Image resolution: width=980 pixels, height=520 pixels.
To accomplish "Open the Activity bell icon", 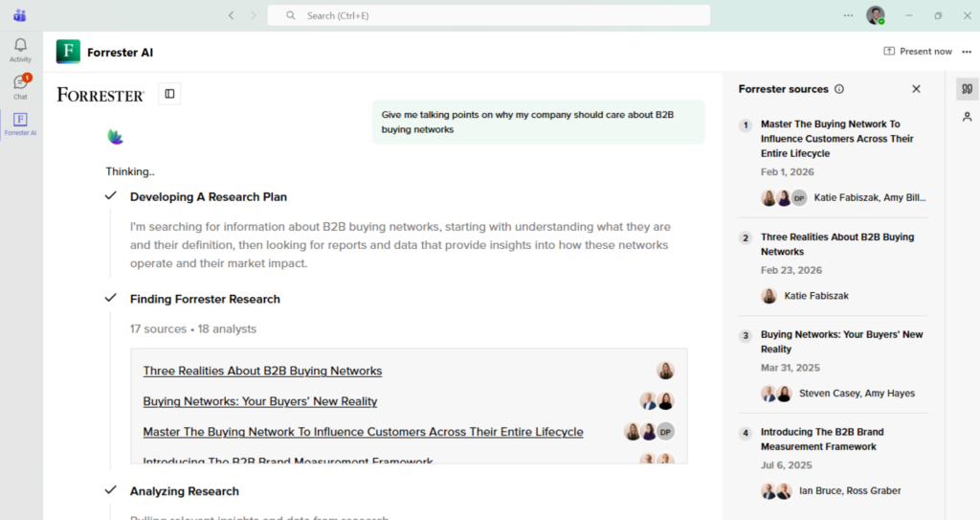I will [x=20, y=50].
